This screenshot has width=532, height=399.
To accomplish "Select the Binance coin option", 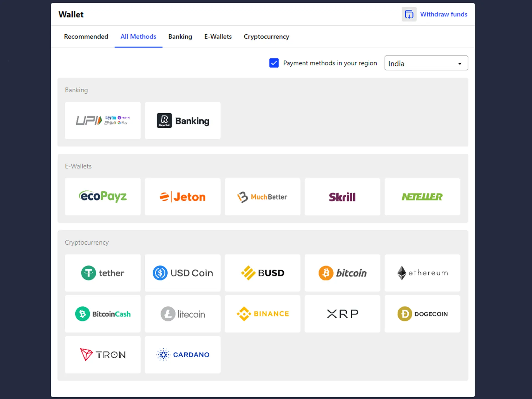I will [263, 314].
